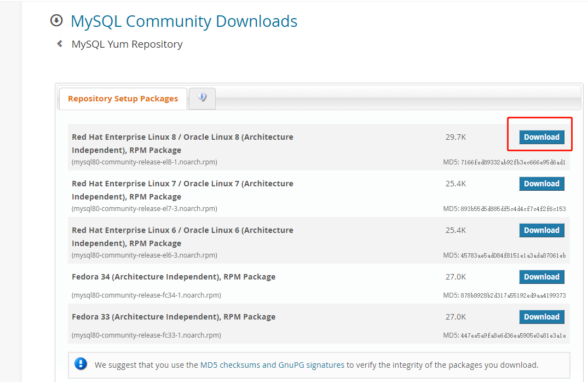The height and width of the screenshot is (382, 588).
Task: Open the information tab icon
Action: pos(202,98)
